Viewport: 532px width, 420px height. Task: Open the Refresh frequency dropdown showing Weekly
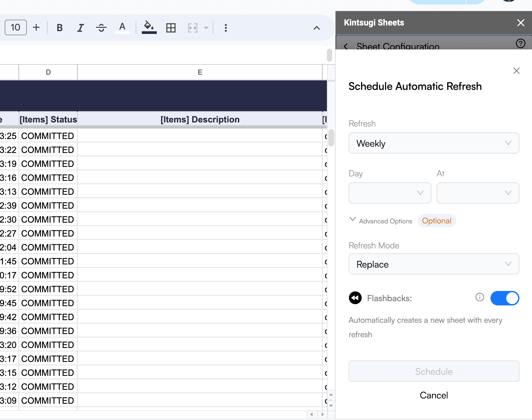pos(434,143)
